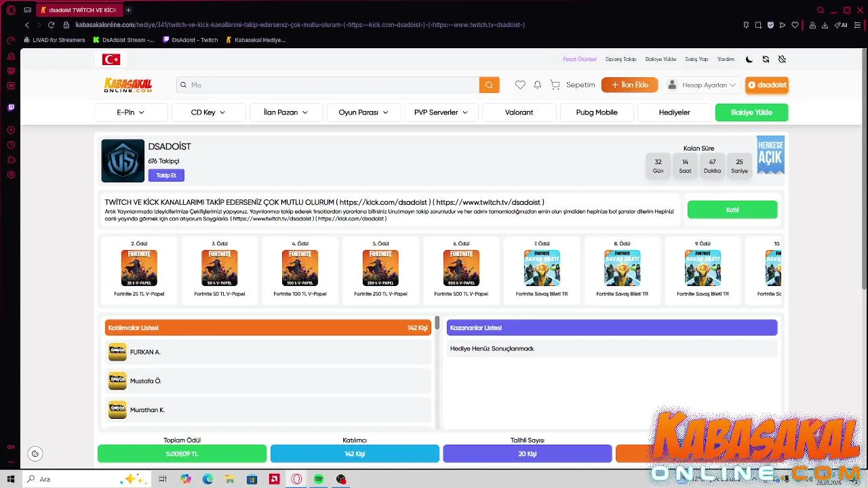The image size is (868, 488).
Task: Click the refresh arrows icon beside the moon
Action: click(x=766, y=59)
